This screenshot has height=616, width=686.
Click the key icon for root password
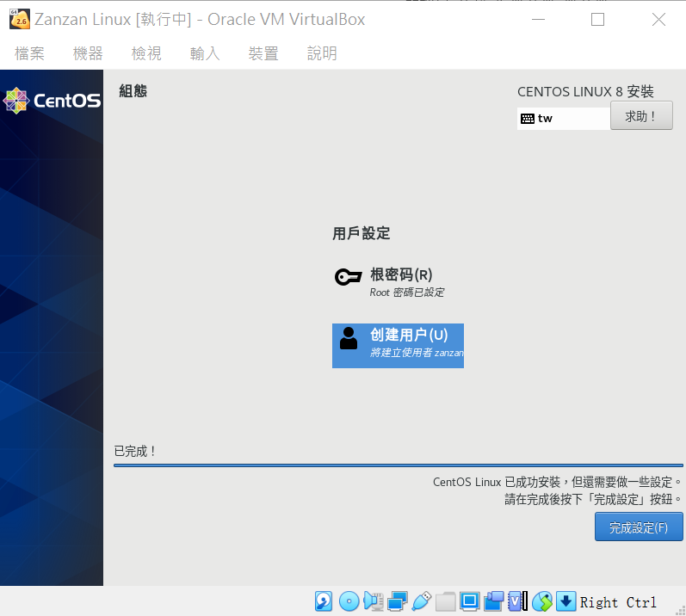(348, 277)
